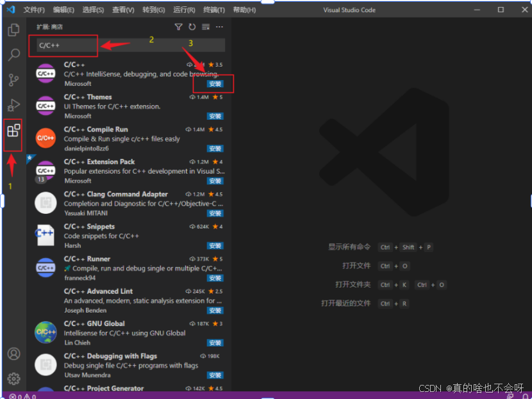Click Clang Command Adapter placeholder icon
The image size is (532, 399).
pyautogui.click(x=46, y=203)
